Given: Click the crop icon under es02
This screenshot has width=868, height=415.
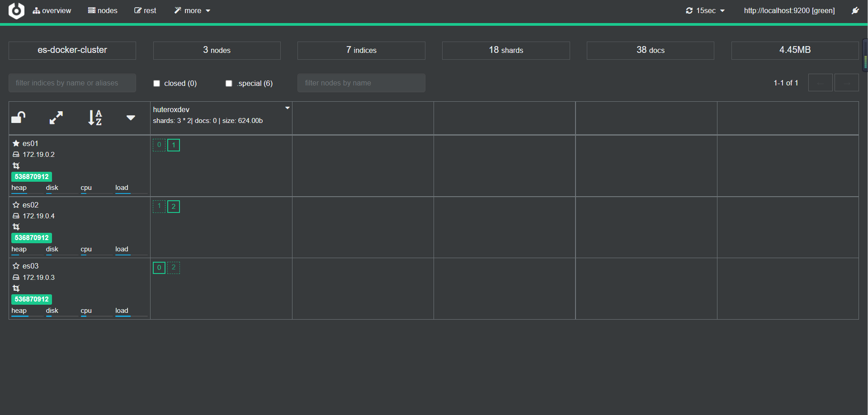Looking at the screenshot, I should 16,226.
